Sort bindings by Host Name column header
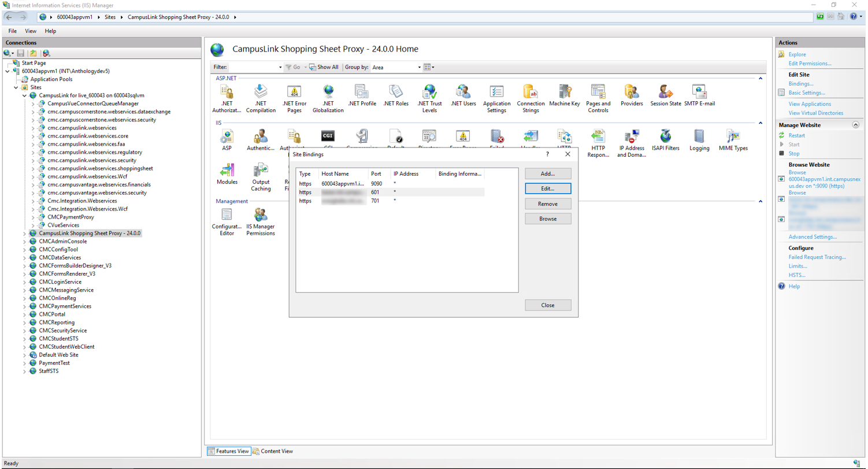868x469 pixels. [x=343, y=173]
